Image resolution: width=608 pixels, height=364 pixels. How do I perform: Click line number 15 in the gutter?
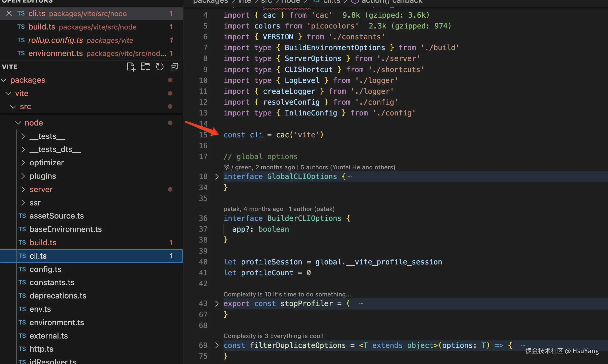coord(203,135)
